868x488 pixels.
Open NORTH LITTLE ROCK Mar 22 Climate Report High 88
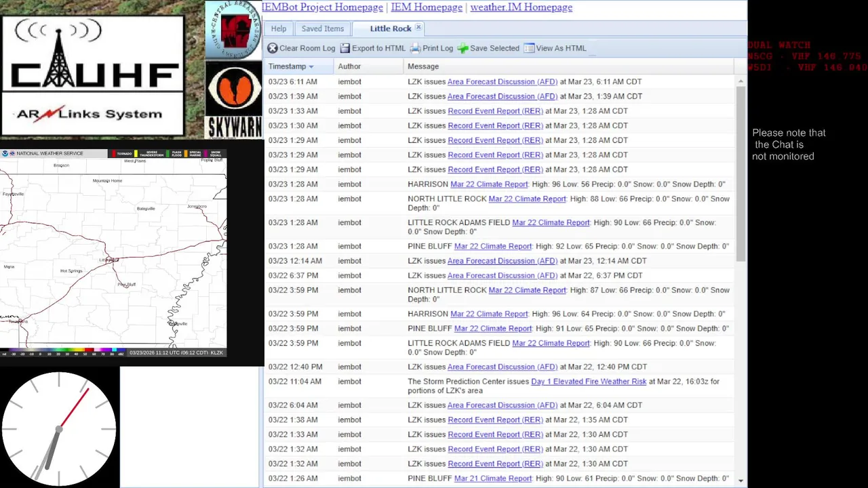click(x=527, y=199)
